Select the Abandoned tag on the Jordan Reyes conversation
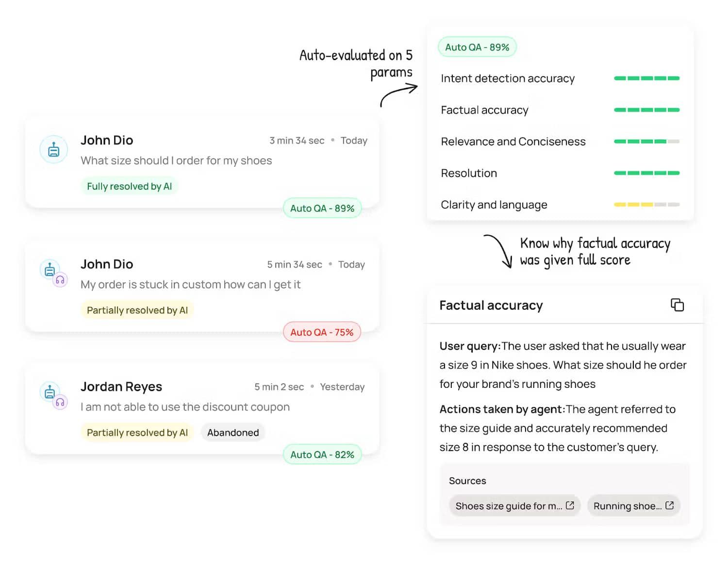 [233, 433]
